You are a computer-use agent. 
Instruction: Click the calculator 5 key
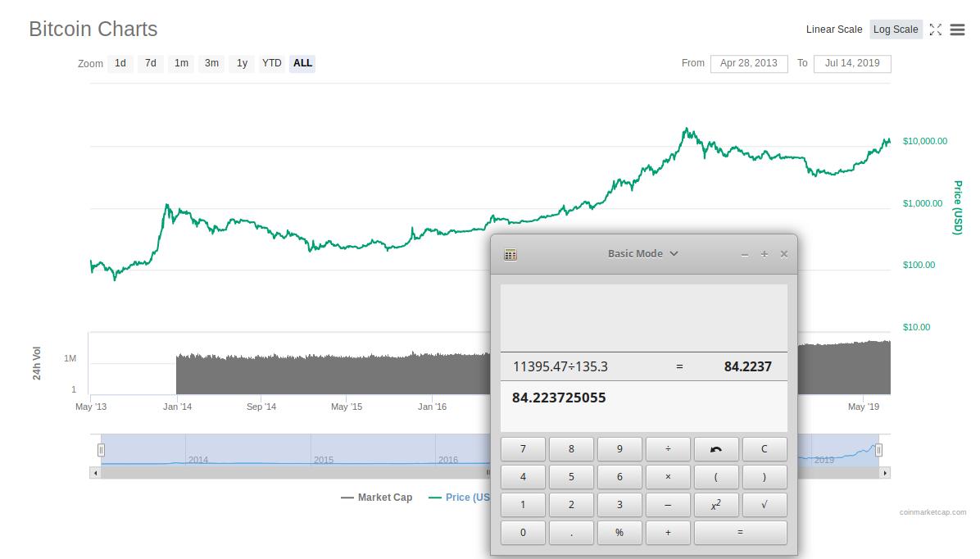point(571,476)
